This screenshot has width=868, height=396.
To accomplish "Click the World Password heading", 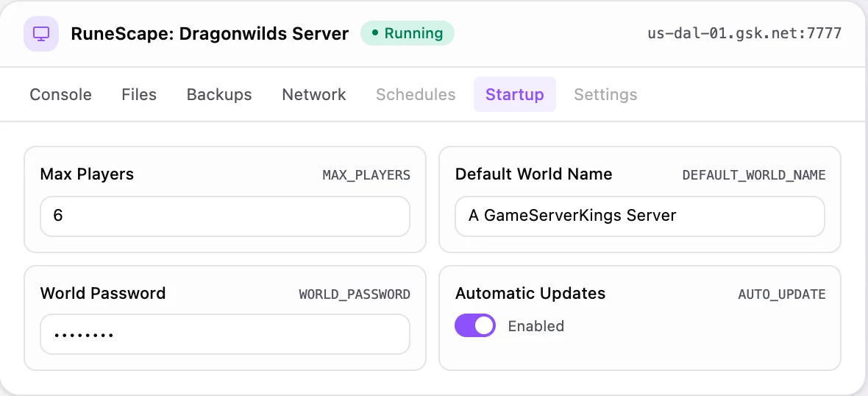I will [103, 293].
